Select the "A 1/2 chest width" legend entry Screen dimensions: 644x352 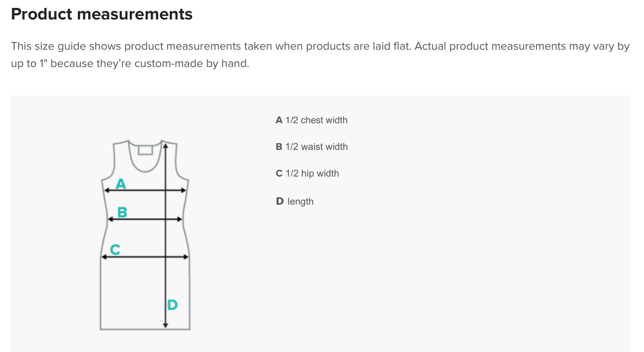(311, 120)
